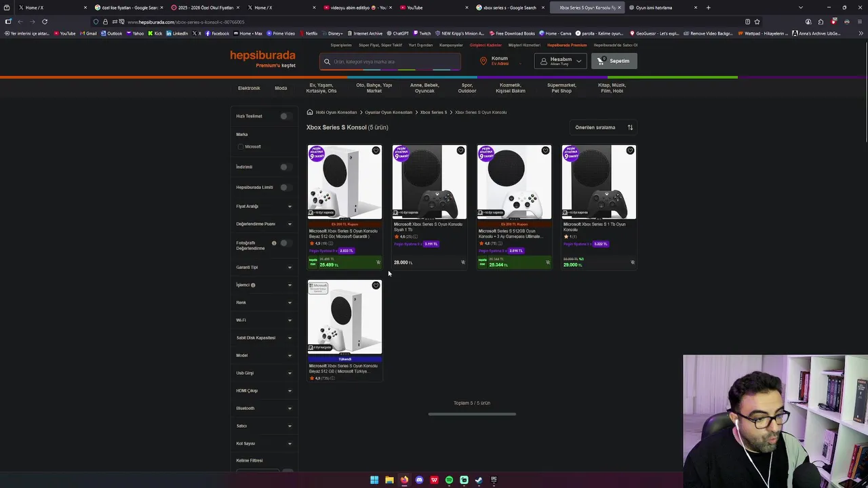Viewport: 868px width, 488px height.
Task: Expand the Garanti Tipi filter
Action: (x=264, y=267)
